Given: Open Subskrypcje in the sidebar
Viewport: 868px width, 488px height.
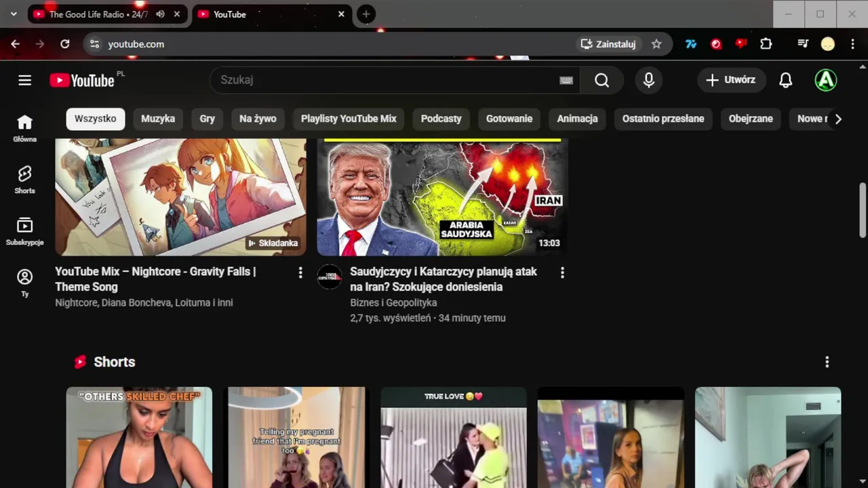Looking at the screenshot, I should 25,231.
